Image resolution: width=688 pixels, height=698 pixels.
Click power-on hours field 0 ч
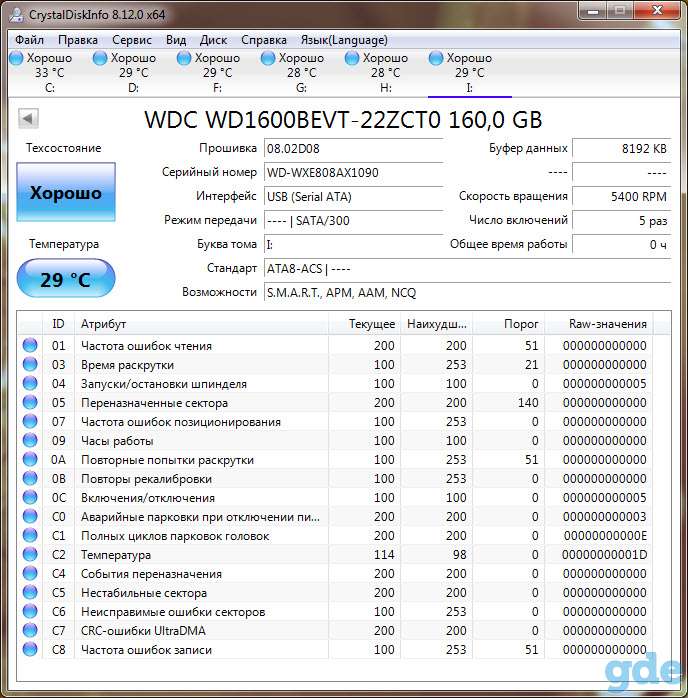pyautogui.click(x=622, y=245)
